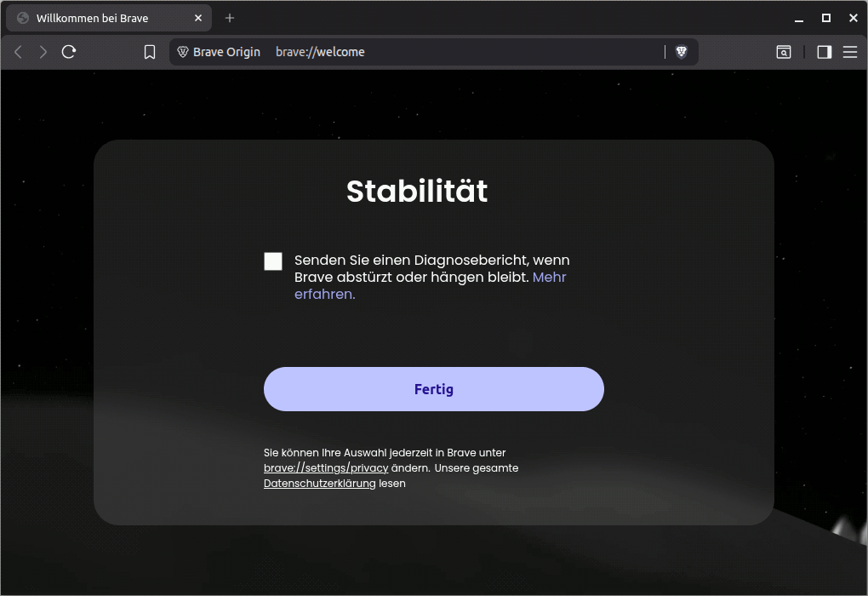Viewport: 868px width, 596px height.
Task: Maximize the Brave window
Action: coord(826,18)
